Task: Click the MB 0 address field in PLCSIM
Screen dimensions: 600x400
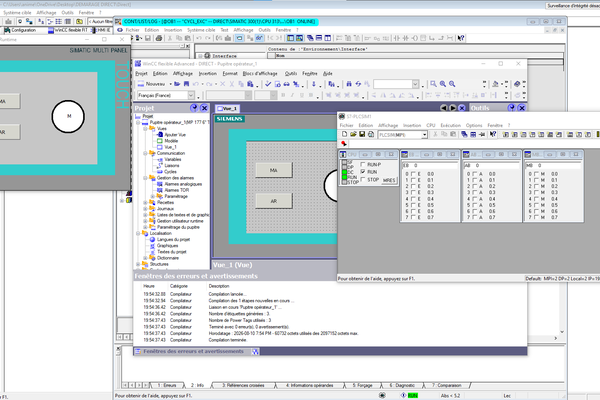Action: tap(553, 165)
